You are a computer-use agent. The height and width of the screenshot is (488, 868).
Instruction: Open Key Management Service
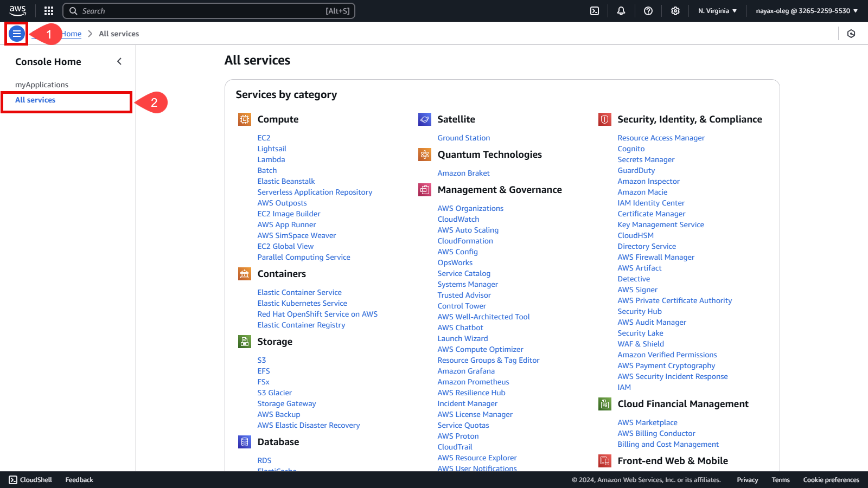pyautogui.click(x=661, y=224)
